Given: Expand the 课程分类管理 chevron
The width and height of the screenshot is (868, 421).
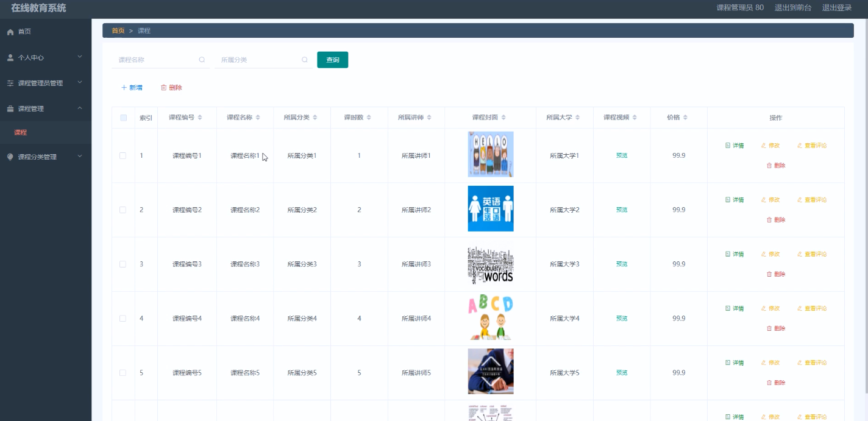Looking at the screenshot, I should tap(80, 157).
